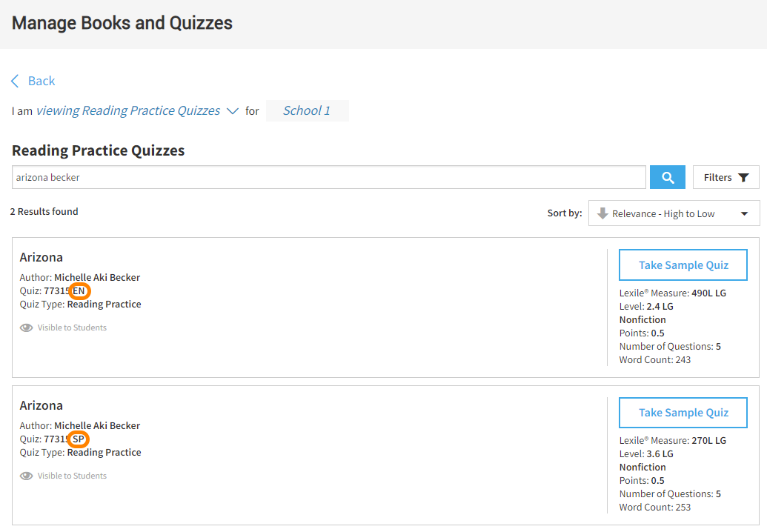Click the sort direction down-arrow icon
The image size is (767, 532).
click(x=602, y=213)
